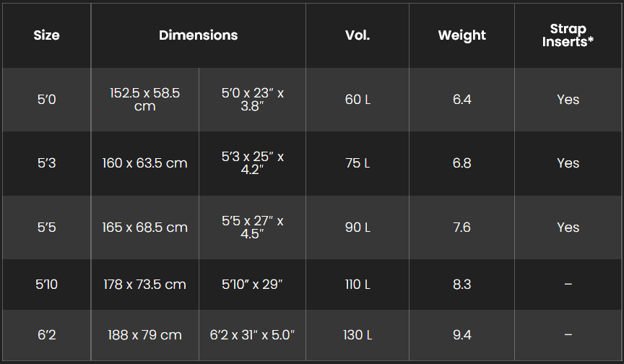Select the 5'10 size cell
The height and width of the screenshot is (364, 624).
(x=46, y=285)
